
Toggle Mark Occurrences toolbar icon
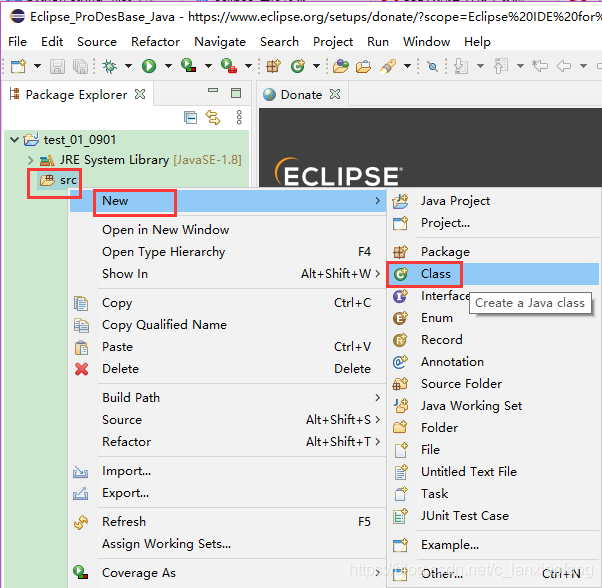pyautogui.click(x=432, y=66)
